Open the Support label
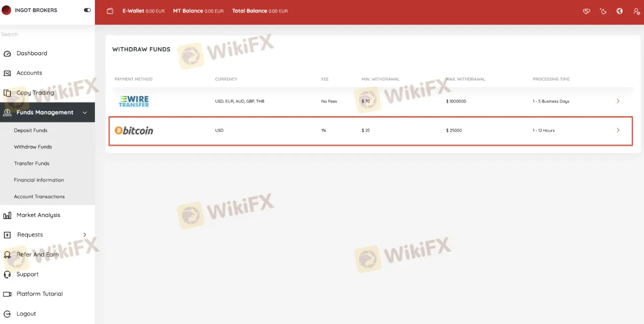 (x=27, y=274)
